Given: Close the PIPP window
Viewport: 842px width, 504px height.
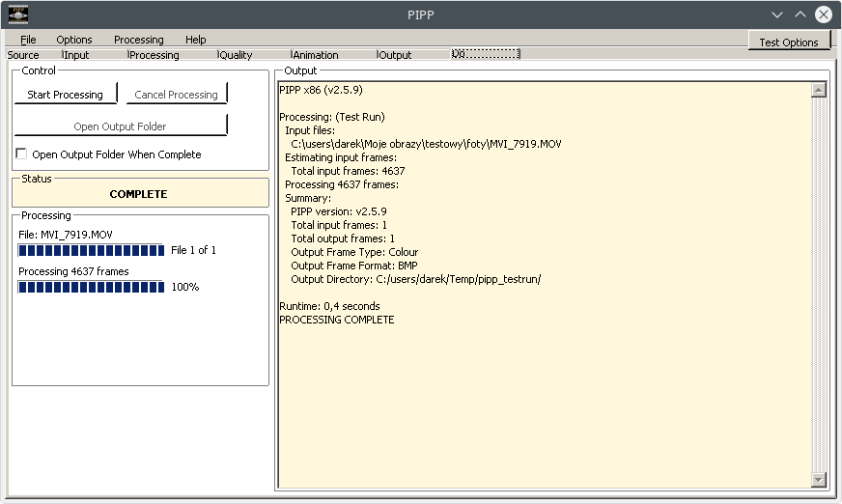Looking at the screenshot, I should (823, 14).
